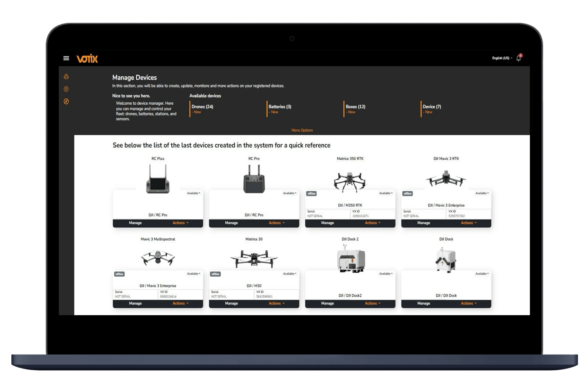Open the Available status dropdown on RC Plus card
This screenshot has width=588, height=392.
(x=194, y=193)
